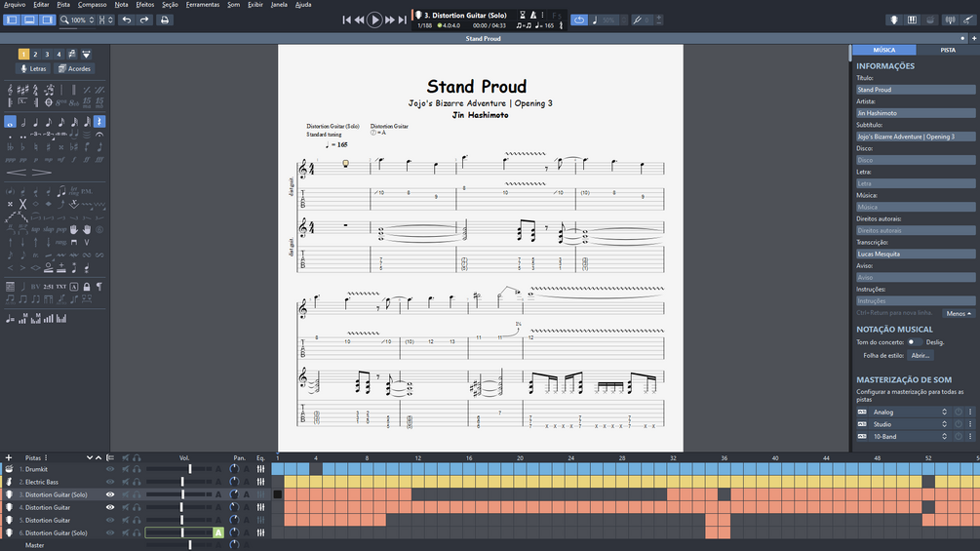Click the treble clef tool
980x551 pixels.
[x=10, y=90]
